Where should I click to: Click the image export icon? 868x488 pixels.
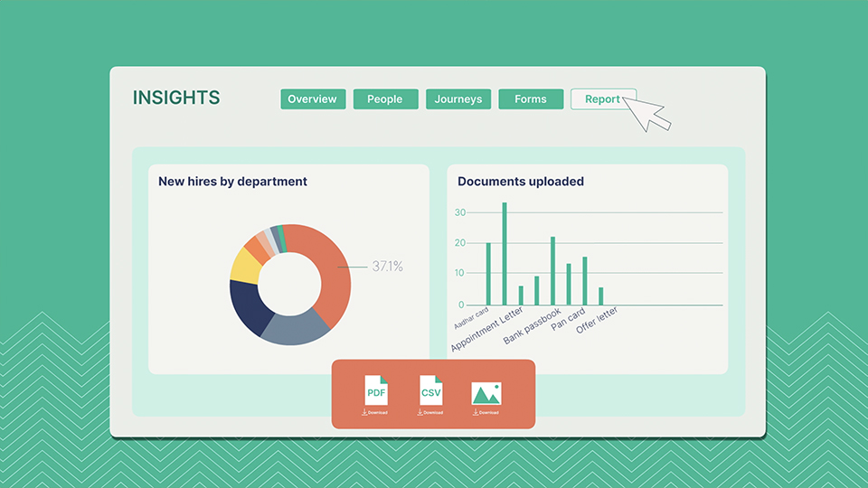(486, 393)
